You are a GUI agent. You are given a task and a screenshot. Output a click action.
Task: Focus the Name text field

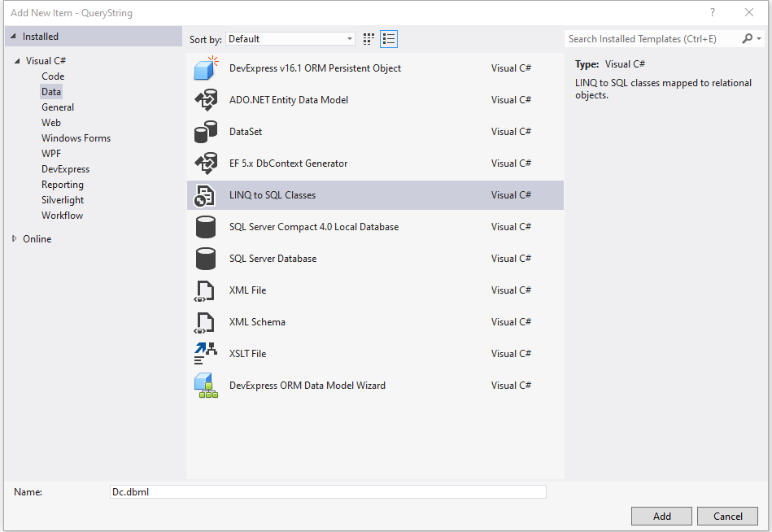[328, 491]
